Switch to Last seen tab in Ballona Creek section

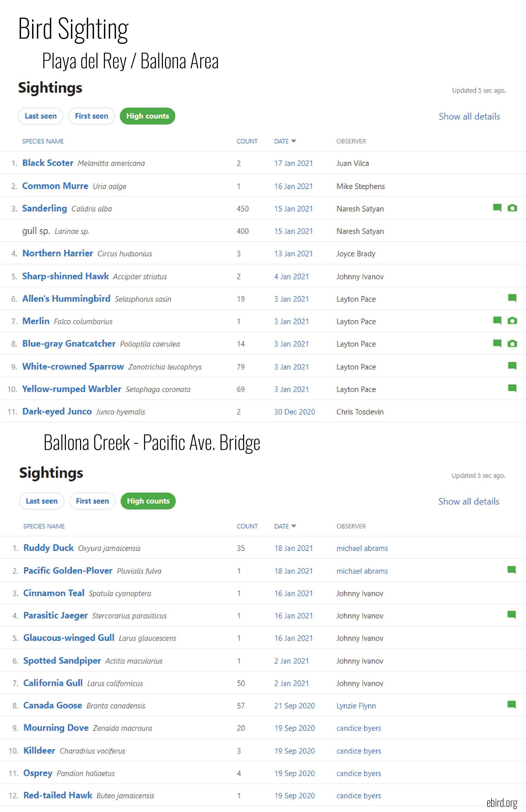[x=42, y=501]
